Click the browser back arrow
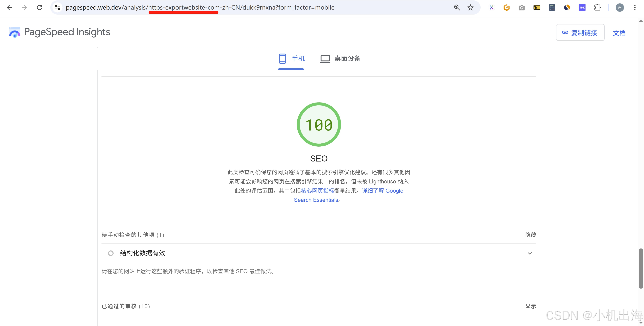Viewport: 644px width, 326px height. tap(9, 8)
